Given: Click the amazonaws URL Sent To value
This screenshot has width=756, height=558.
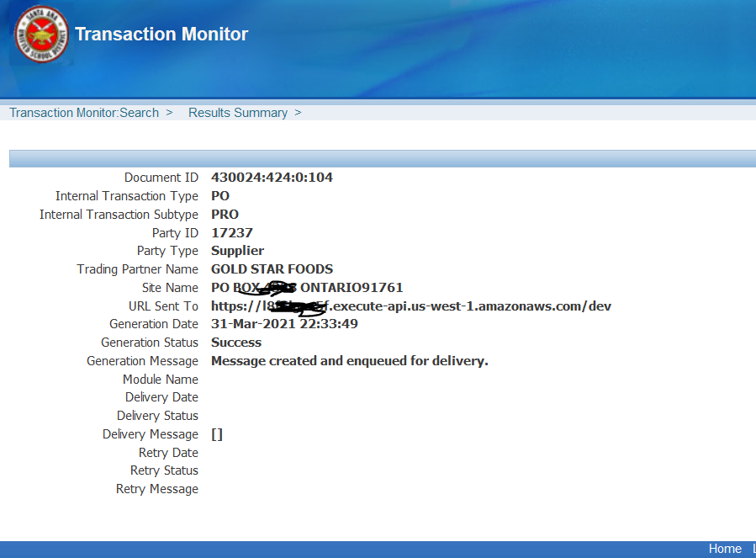Looking at the screenshot, I should [410, 306].
